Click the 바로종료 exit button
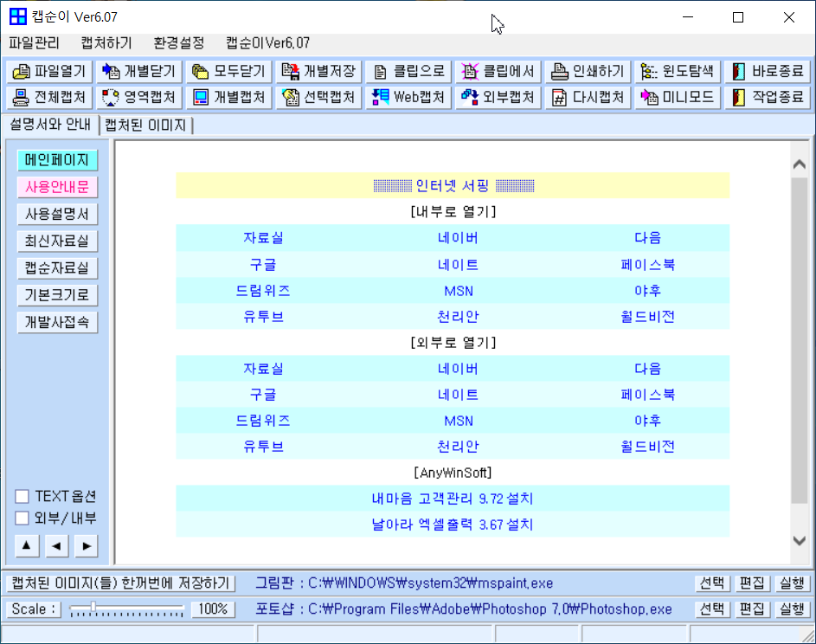The image size is (816, 644). [x=768, y=71]
